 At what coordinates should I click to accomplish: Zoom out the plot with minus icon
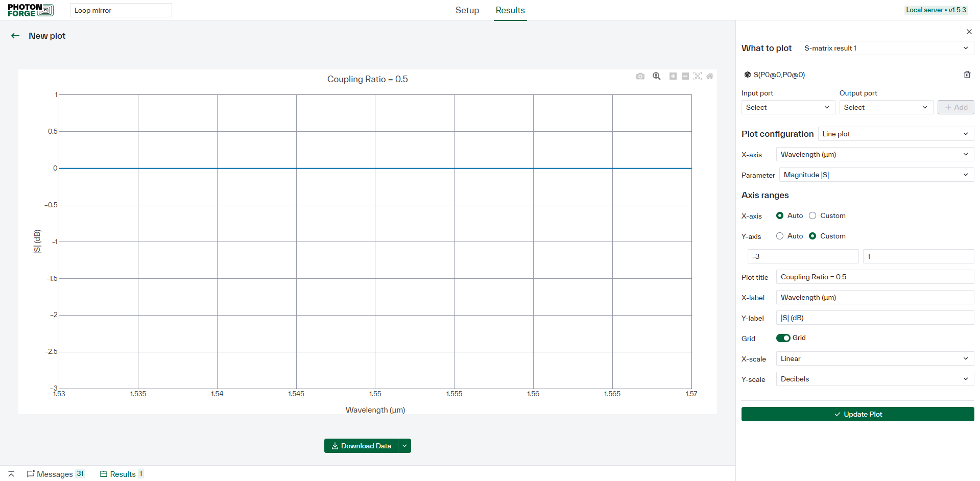[685, 76]
